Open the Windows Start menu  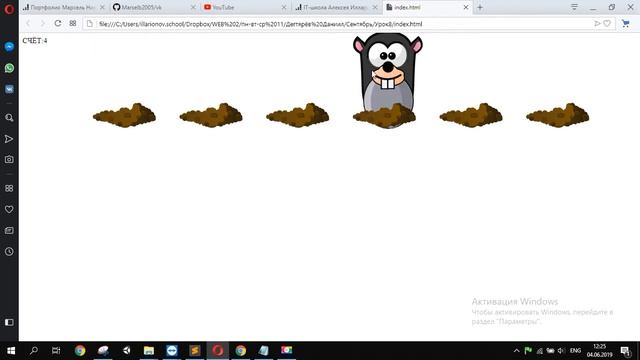pos(11,351)
